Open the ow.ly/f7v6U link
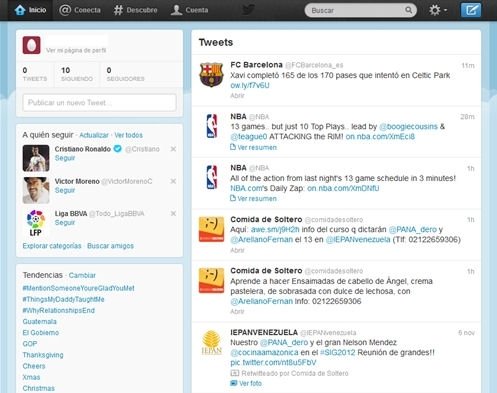 click(x=250, y=85)
